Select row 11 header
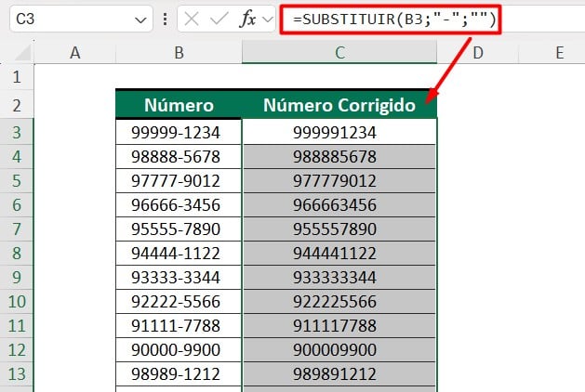Image resolution: width=585 pixels, height=392 pixels. [17, 326]
